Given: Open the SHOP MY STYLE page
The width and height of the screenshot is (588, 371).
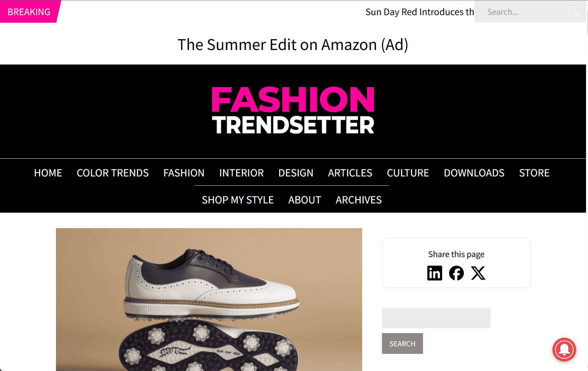Looking at the screenshot, I should pyautogui.click(x=238, y=200).
